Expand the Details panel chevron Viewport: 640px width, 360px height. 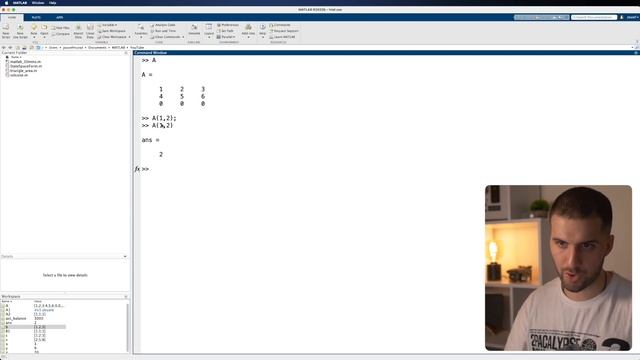tap(125, 256)
